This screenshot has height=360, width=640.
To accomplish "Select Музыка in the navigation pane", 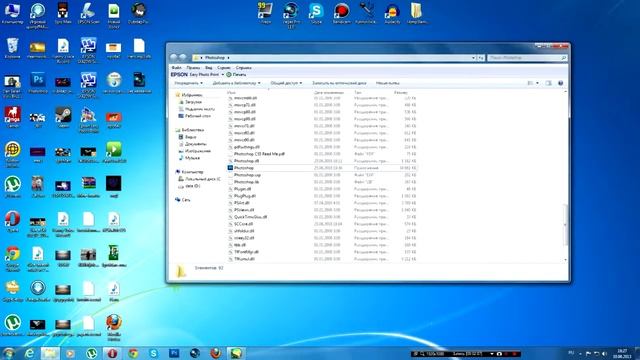I will [x=192, y=158].
